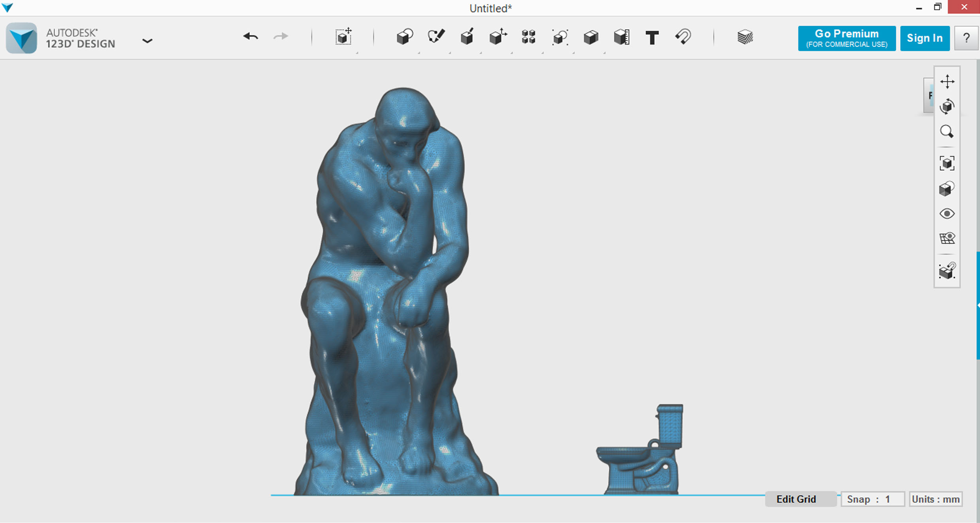Image resolution: width=980 pixels, height=523 pixels.
Task: Click the Fit view icon
Action: pos(947,163)
